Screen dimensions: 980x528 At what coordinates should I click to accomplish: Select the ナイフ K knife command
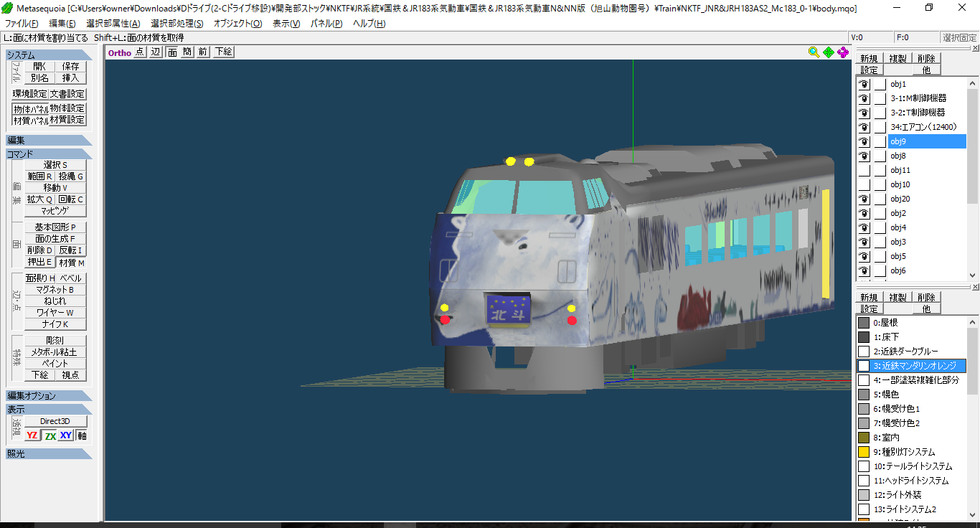[x=55, y=324]
